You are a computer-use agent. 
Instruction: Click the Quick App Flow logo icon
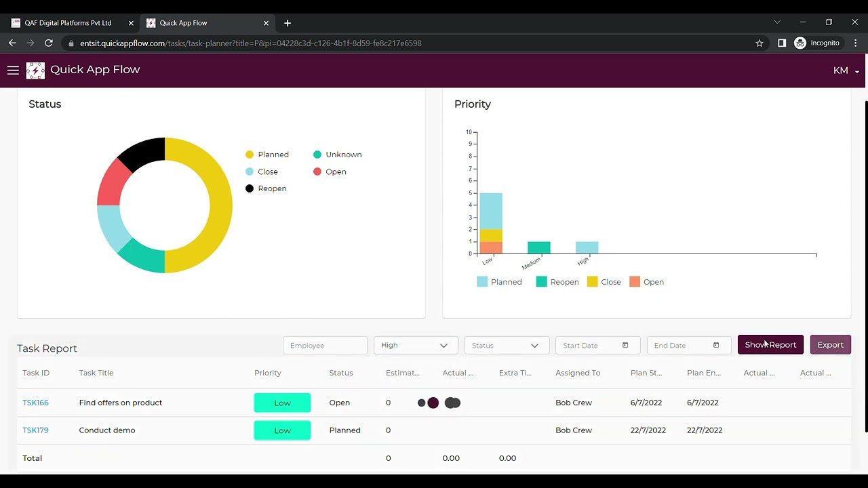pos(35,70)
